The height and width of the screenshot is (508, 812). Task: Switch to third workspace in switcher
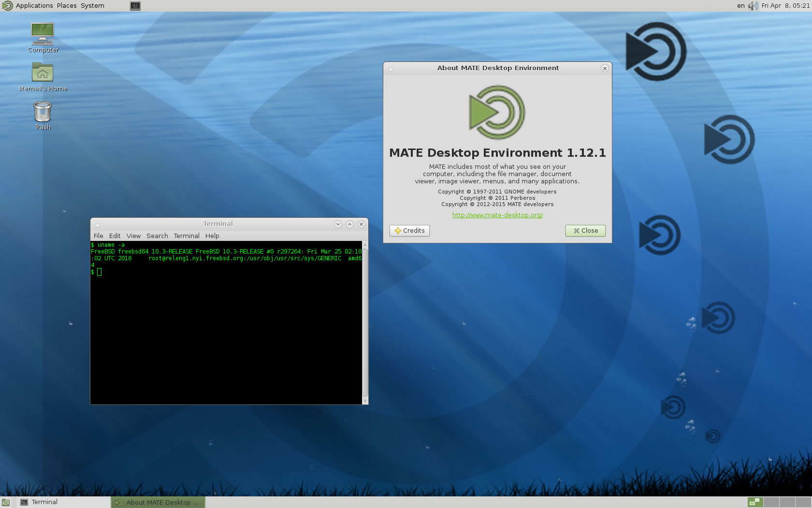(787, 502)
